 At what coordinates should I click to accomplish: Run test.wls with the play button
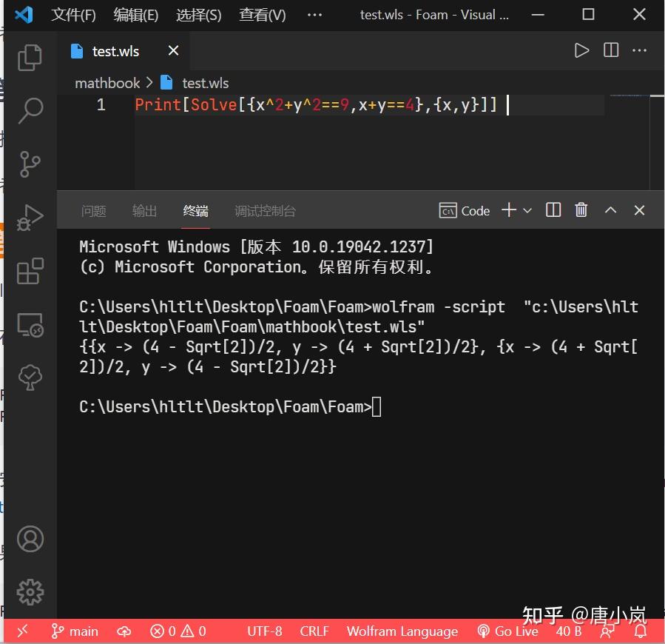[x=582, y=50]
